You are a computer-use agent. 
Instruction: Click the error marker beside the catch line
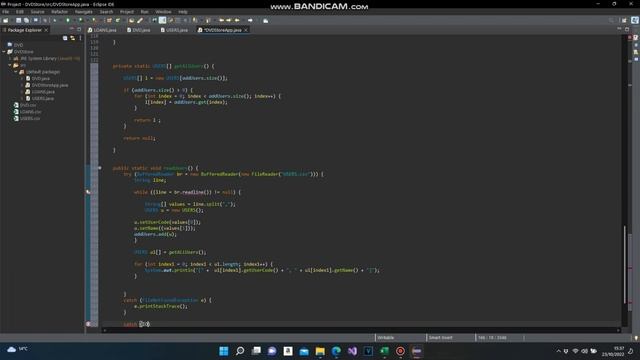coord(88,324)
